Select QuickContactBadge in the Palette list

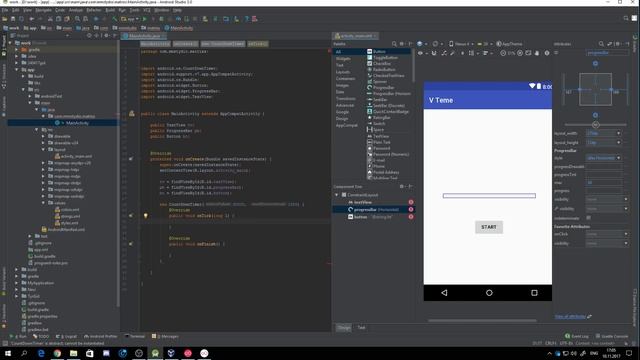click(388, 111)
